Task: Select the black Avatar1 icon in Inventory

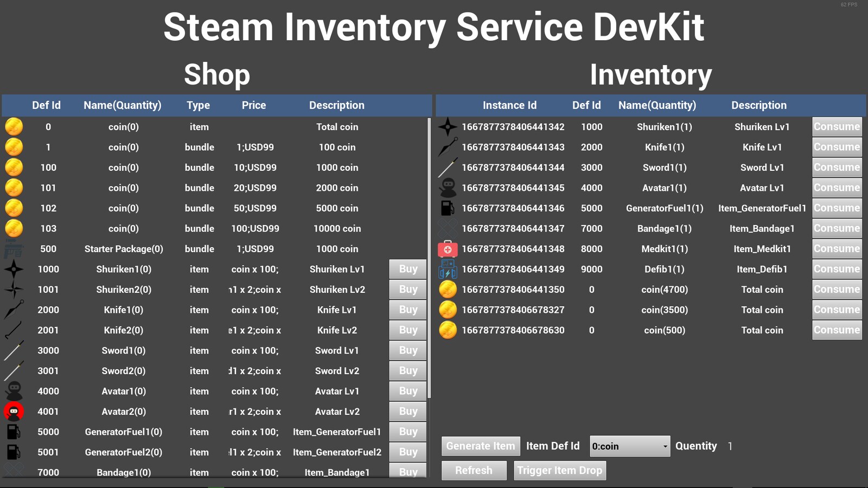Action: [448, 188]
